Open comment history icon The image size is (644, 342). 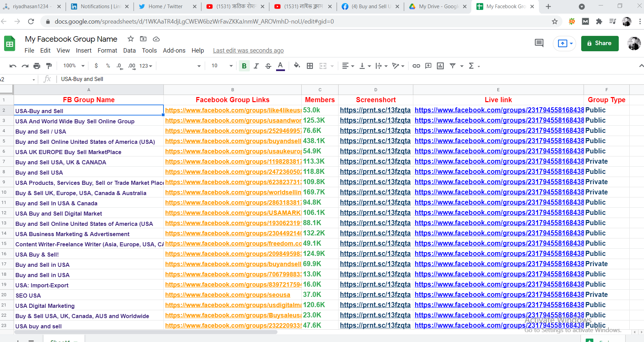click(x=539, y=43)
